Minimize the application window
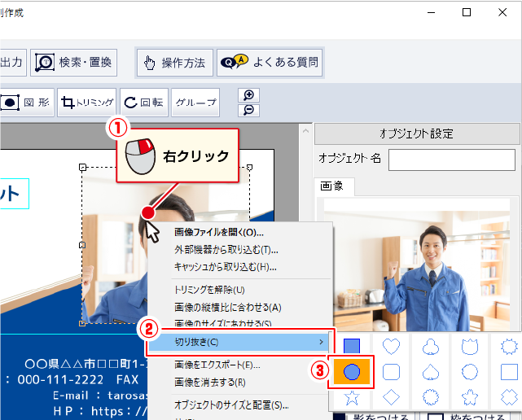Screen dimensions: 522x420 tap(431, 13)
